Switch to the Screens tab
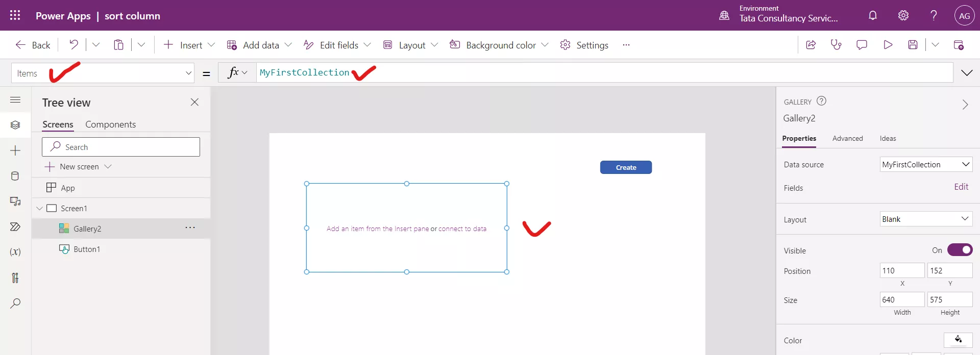The height and width of the screenshot is (355, 980). [x=58, y=124]
